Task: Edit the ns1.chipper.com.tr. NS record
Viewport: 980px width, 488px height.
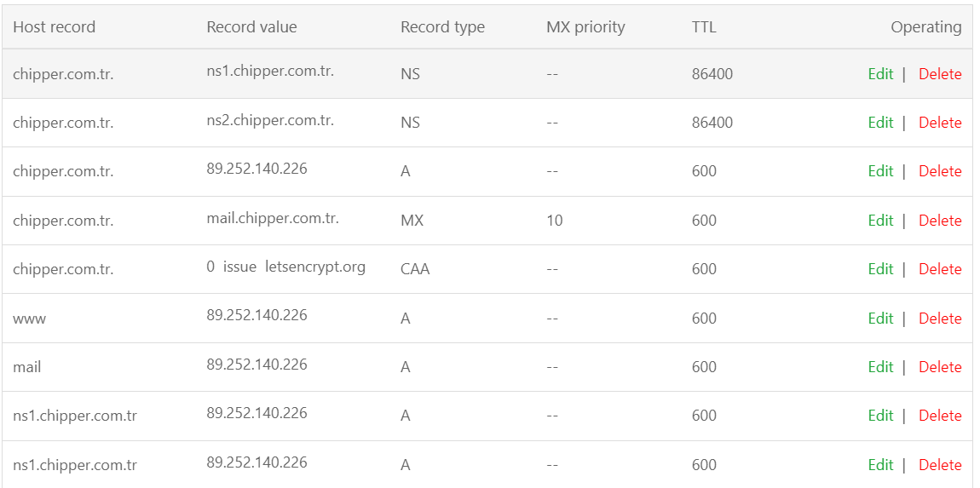Action: [880, 74]
